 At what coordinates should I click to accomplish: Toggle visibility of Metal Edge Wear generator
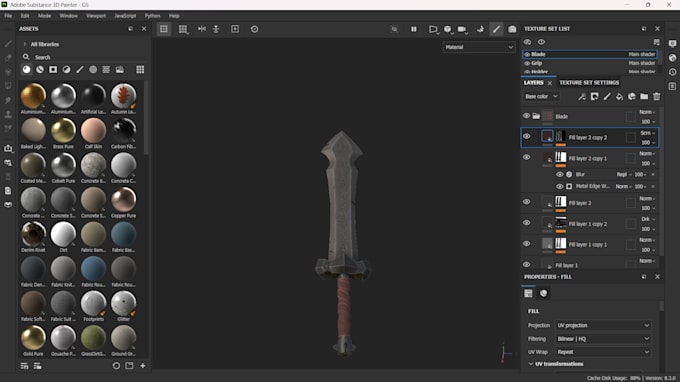coord(560,186)
